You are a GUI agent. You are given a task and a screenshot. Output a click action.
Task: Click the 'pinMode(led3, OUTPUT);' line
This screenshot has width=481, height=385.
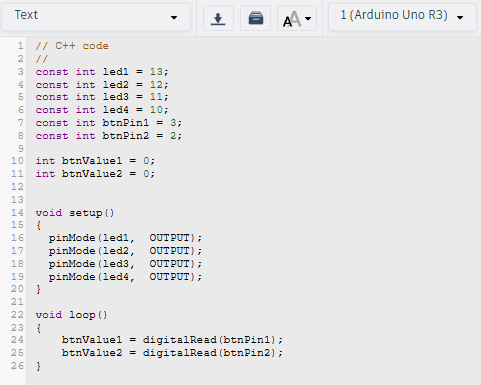125,264
